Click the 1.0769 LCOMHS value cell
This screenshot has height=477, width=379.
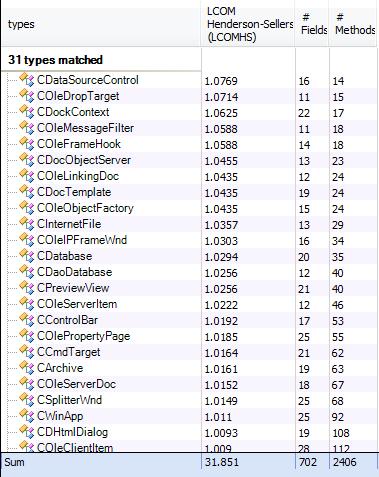tap(221, 81)
